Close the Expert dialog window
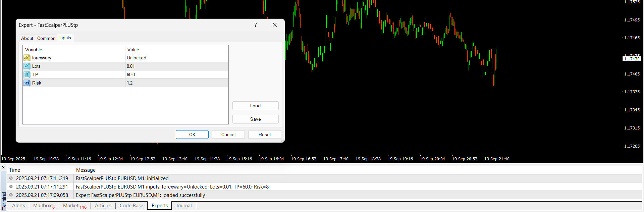Image resolution: width=644 pixels, height=212 pixels. click(x=275, y=25)
